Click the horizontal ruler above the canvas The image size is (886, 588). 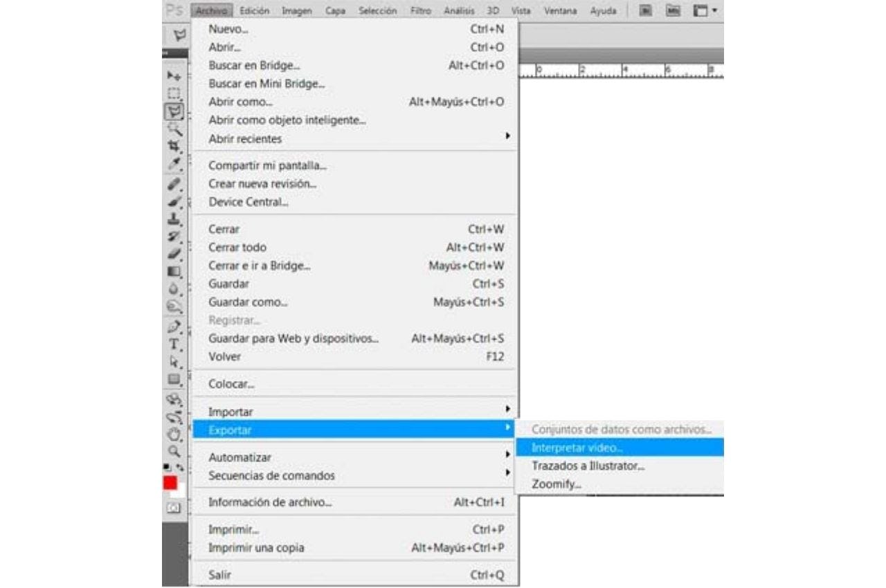[x=623, y=71]
